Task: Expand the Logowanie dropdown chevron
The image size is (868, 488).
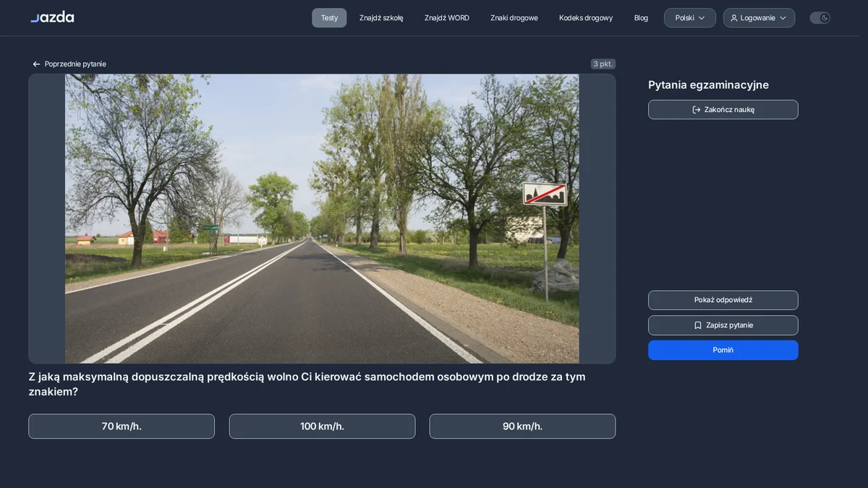Action: [x=783, y=18]
